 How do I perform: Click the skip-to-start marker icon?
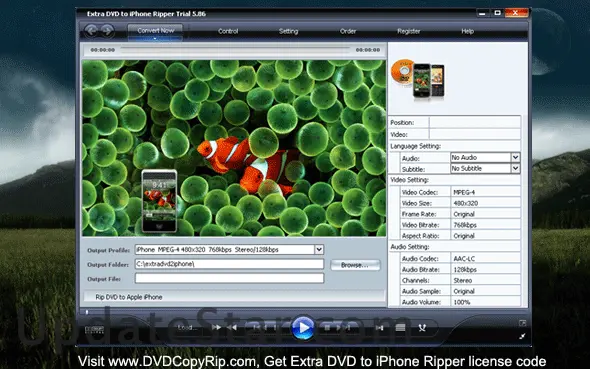380,328
